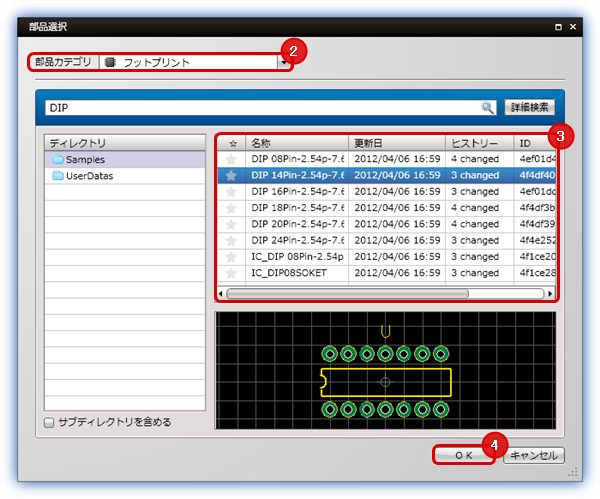The height and width of the screenshot is (499, 600).
Task: Select the row named DIP 08Pin-2.54p-7.6
Action: click(386, 159)
